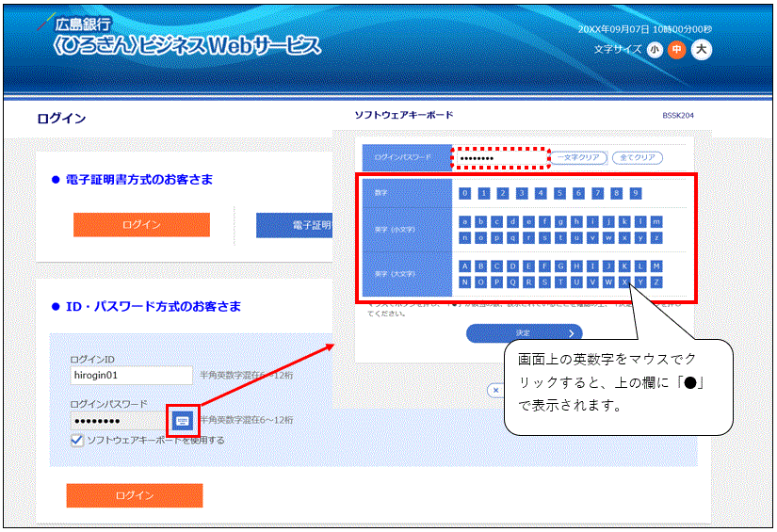Click the uppercase B key

[x=480, y=266]
